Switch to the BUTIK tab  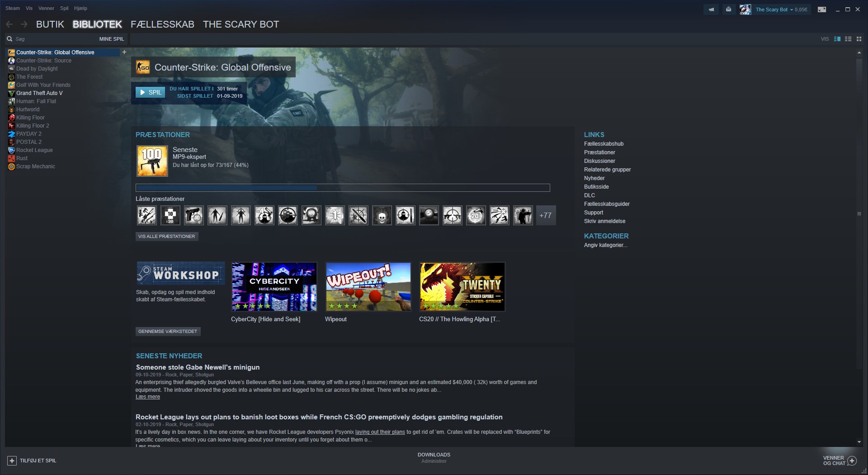click(50, 24)
